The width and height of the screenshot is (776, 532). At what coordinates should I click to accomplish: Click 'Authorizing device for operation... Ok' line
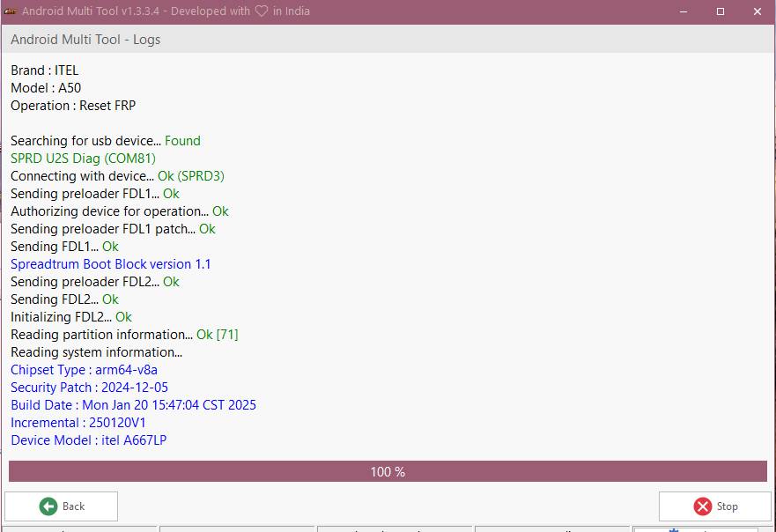click(119, 211)
